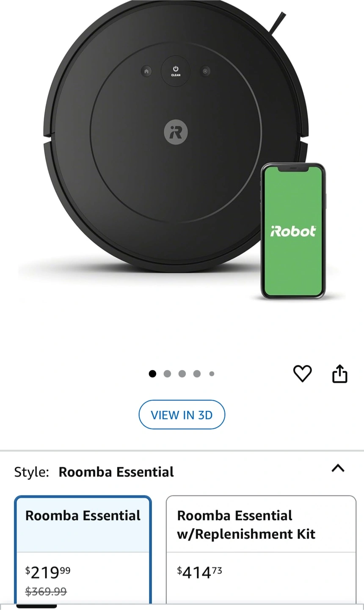The width and height of the screenshot is (364, 610).
Task: Jump to the small fifth carousel dot
Action: pos(212,374)
